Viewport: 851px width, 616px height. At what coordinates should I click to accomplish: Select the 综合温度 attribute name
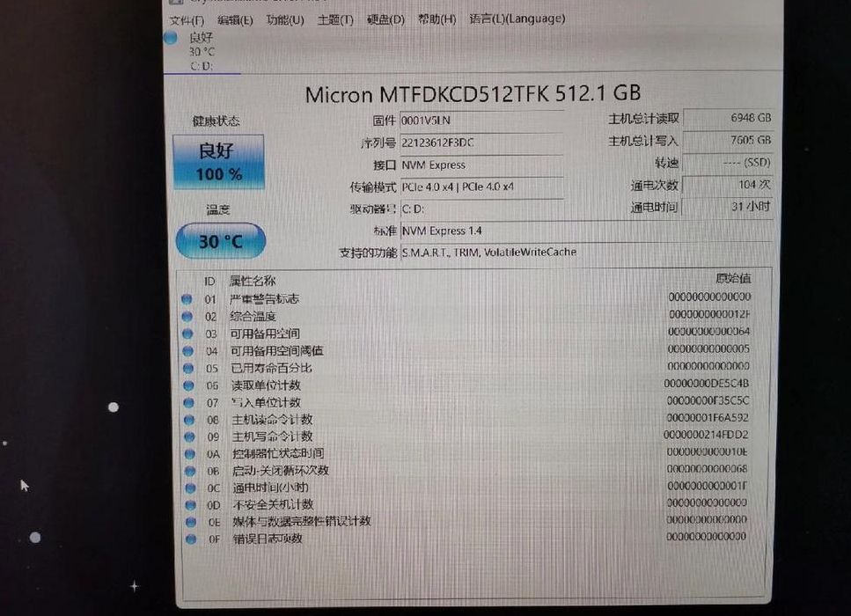(x=253, y=316)
